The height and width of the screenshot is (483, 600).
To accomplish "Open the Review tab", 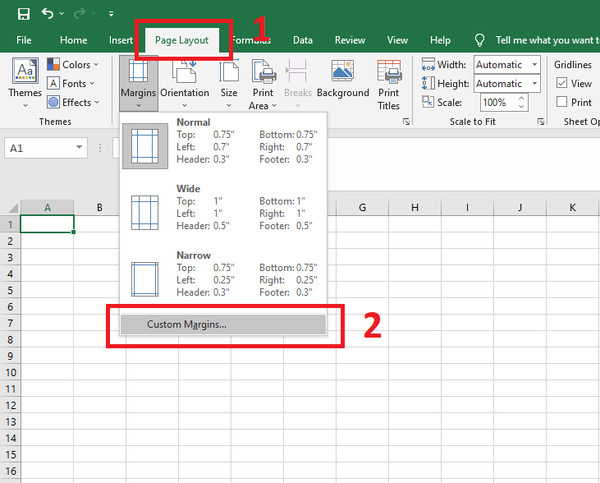I will tap(350, 40).
